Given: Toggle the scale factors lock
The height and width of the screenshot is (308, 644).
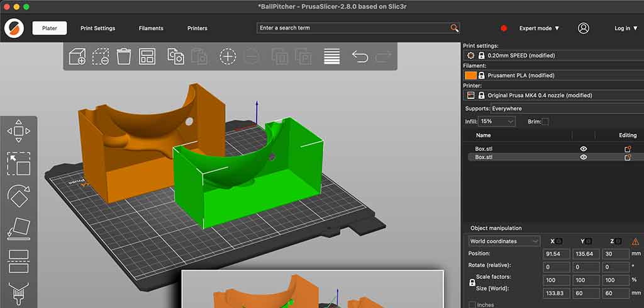Looking at the screenshot, I should tap(472, 283).
